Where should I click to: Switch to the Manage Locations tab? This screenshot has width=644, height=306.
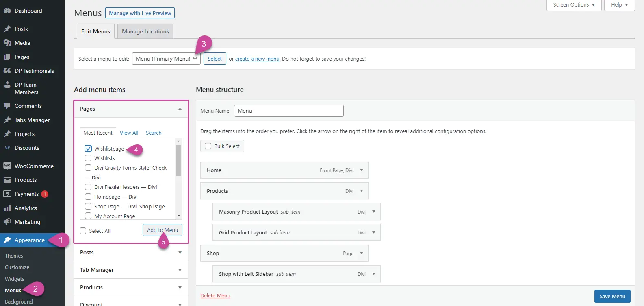point(145,31)
